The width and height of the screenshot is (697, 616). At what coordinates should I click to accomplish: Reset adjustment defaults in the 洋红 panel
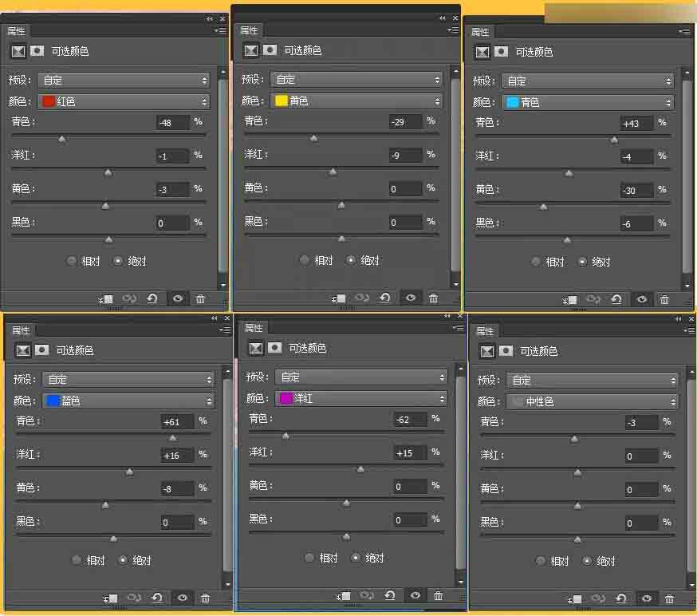pos(390,595)
